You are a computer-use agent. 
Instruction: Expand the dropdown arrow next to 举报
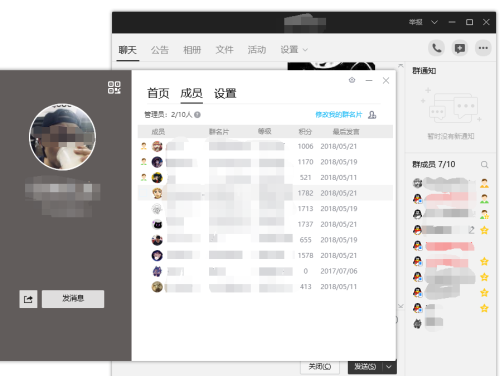(434, 22)
